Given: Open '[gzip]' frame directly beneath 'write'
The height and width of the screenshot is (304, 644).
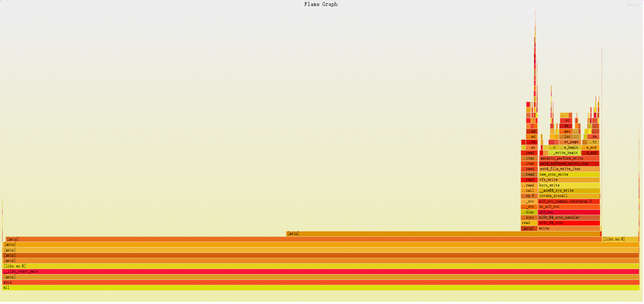Looking at the screenshot, I should tap(443, 234).
